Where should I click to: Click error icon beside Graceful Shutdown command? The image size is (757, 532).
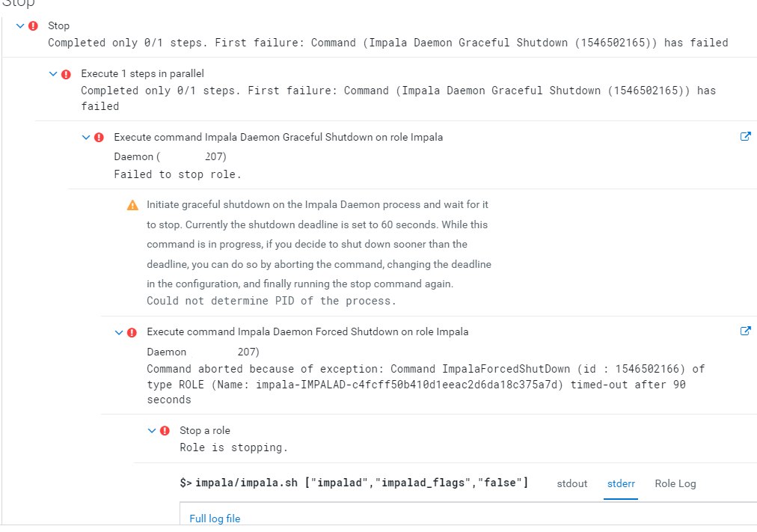99,138
